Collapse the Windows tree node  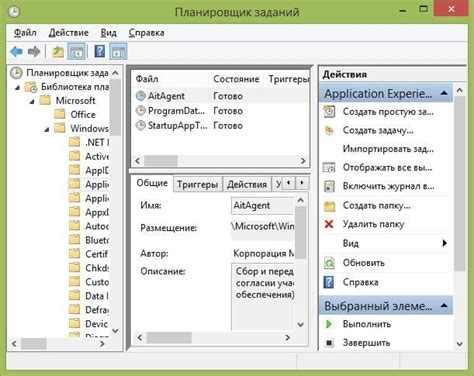pyautogui.click(x=47, y=129)
